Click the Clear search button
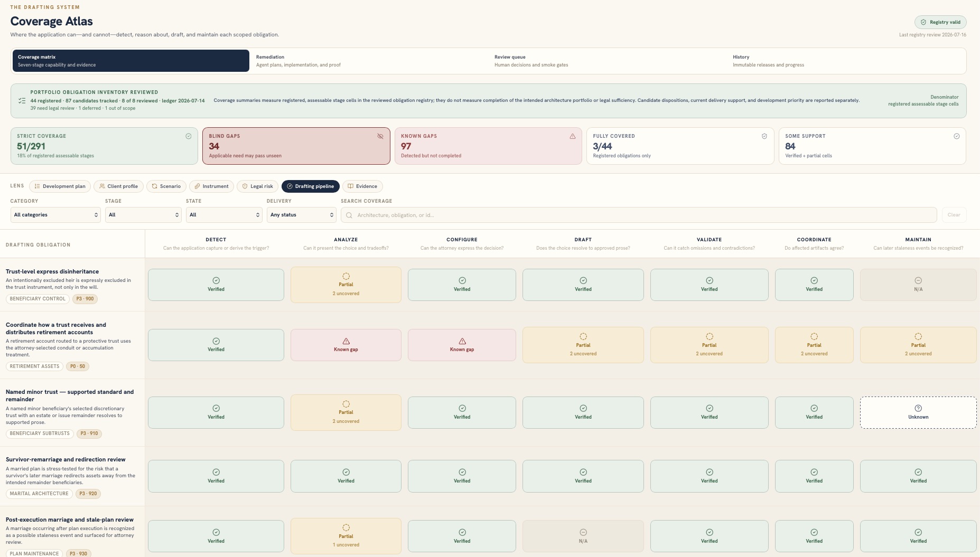The image size is (980, 557). point(954,215)
